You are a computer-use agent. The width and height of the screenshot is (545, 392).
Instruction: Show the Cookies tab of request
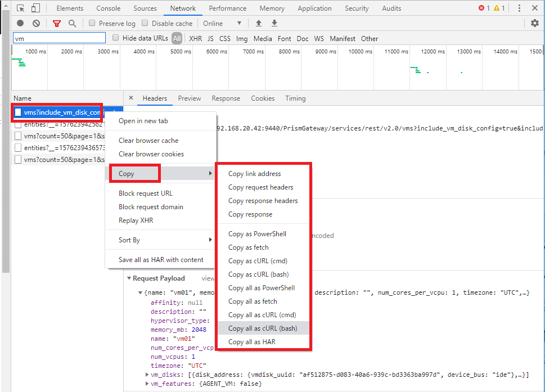pyautogui.click(x=263, y=98)
